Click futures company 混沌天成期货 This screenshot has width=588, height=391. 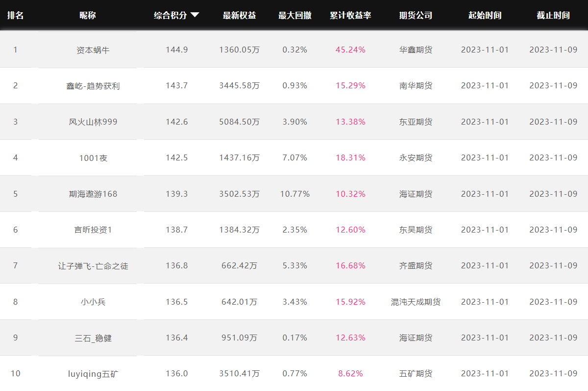pos(416,302)
